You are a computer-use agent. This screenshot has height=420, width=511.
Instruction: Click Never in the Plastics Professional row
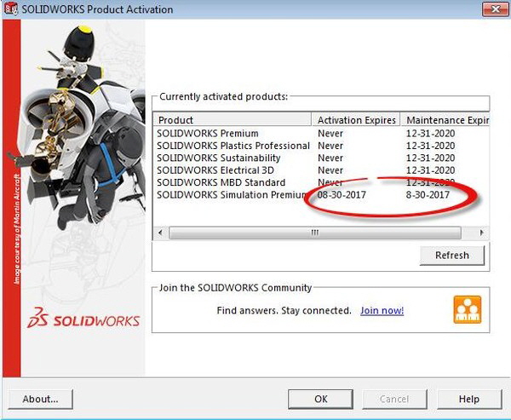point(330,146)
